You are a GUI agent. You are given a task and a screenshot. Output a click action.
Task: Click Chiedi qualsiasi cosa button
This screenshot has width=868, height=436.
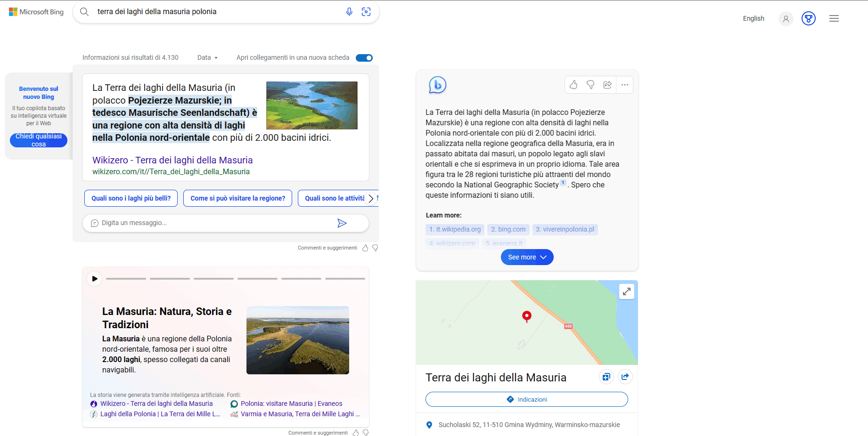(x=39, y=140)
